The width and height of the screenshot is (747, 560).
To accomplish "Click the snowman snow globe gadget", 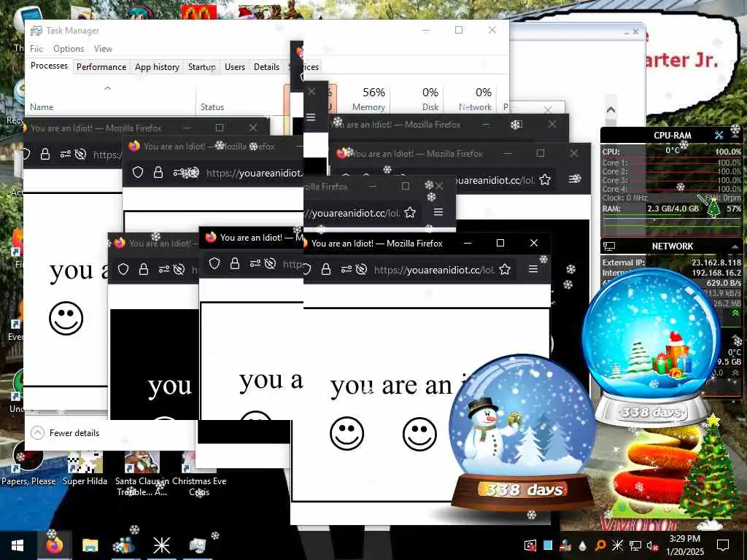I will [x=522, y=432].
